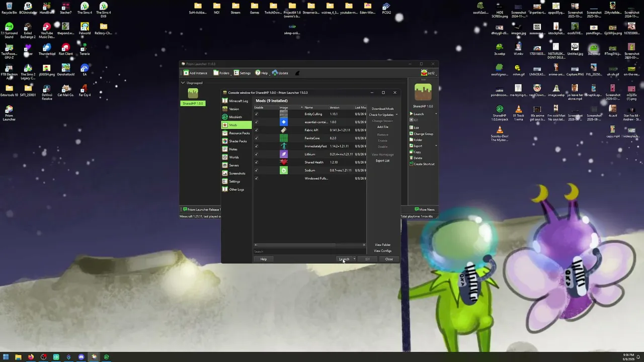Open the Version page icon
The width and height of the screenshot is (644, 362).
click(x=225, y=109)
